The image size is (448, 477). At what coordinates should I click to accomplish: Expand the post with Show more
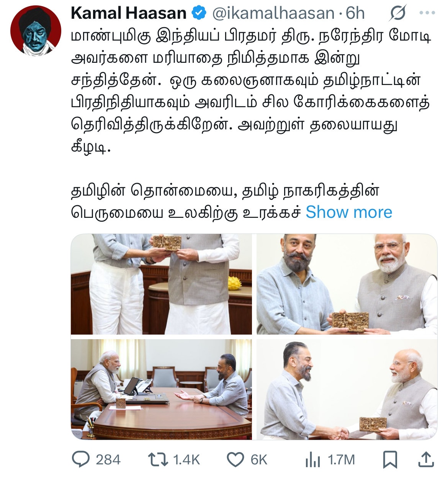tap(349, 212)
